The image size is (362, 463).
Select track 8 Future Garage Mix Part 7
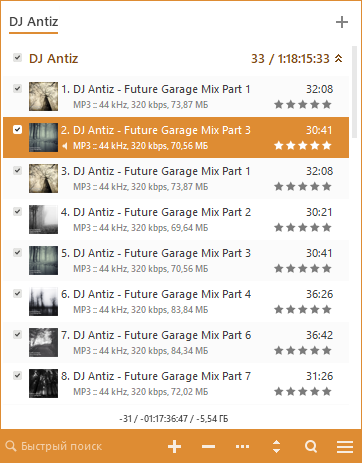pos(176,384)
